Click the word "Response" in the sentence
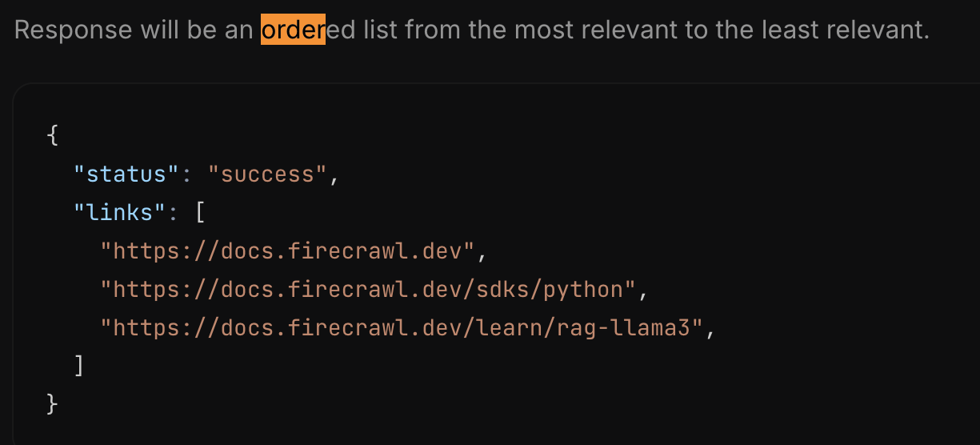 click(x=73, y=30)
